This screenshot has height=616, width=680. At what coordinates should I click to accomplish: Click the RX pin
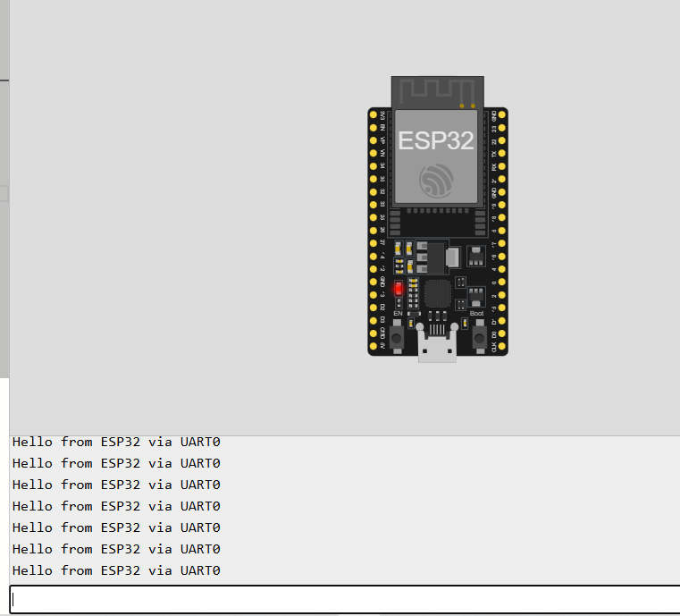502,166
